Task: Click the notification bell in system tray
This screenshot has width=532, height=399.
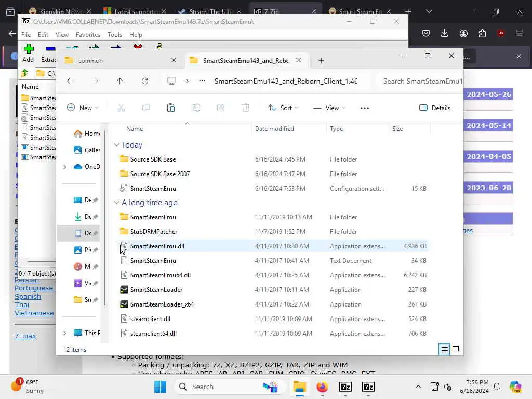Action: (497, 387)
